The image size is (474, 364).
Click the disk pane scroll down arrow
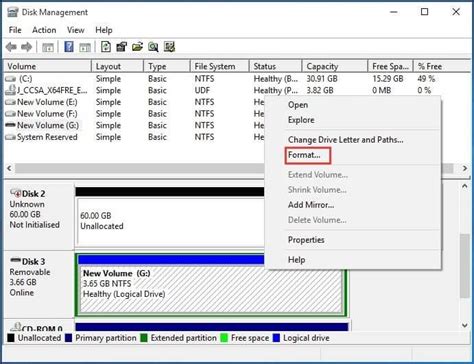coord(465,325)
